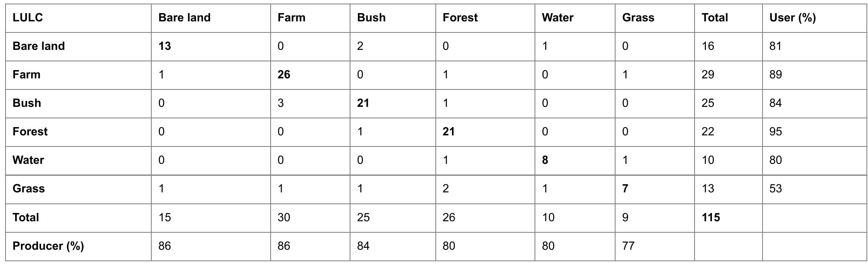Click the user accuracy value 95
The height and width of the screenshot is (264, 868).
point(775,132)
